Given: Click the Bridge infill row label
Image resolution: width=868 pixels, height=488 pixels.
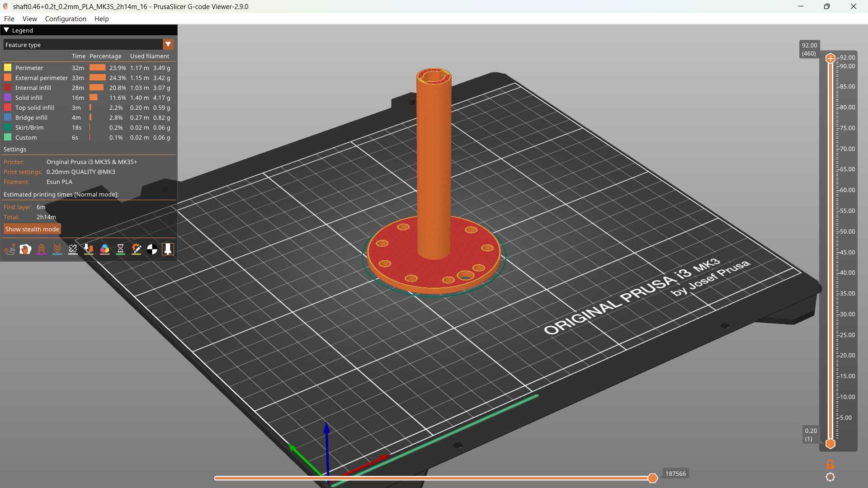Looking at the screenshot, I should (x=31, y=117).
